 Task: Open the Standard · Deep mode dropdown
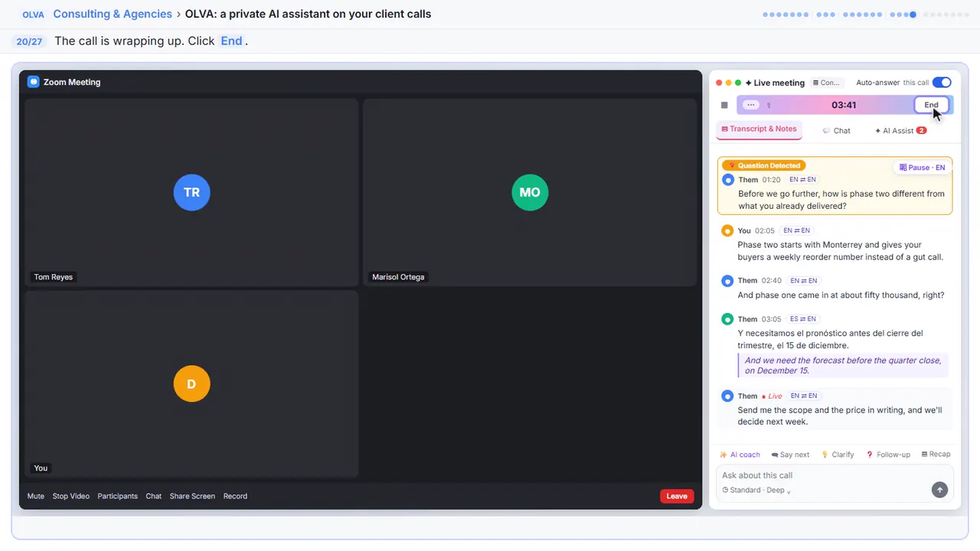756,491
